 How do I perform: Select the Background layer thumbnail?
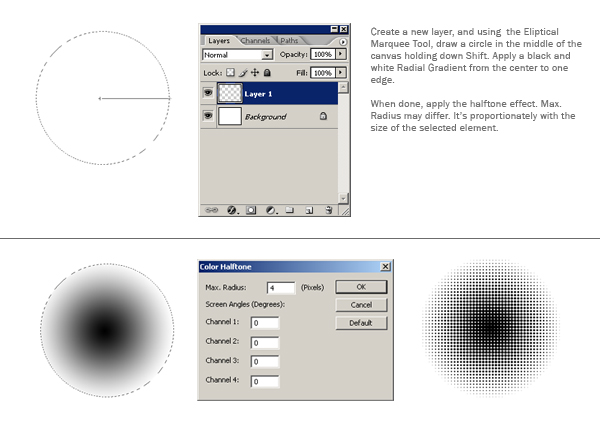[230, 116]
